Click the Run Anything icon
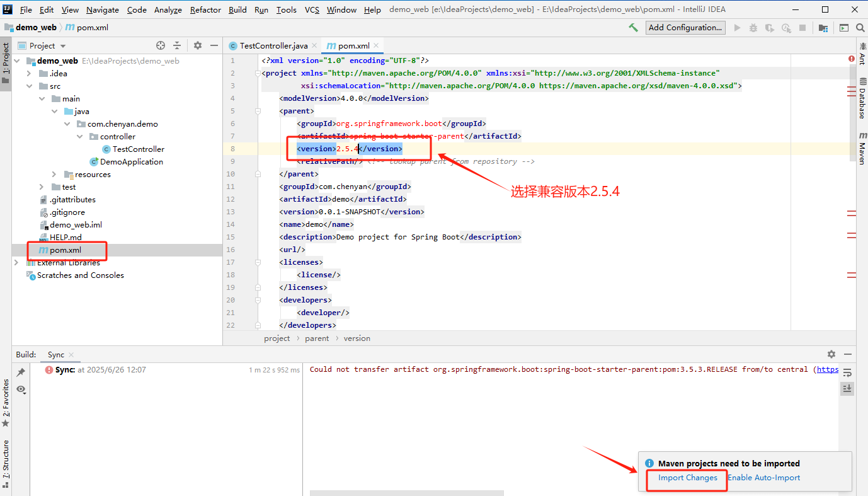 [844, 28]
